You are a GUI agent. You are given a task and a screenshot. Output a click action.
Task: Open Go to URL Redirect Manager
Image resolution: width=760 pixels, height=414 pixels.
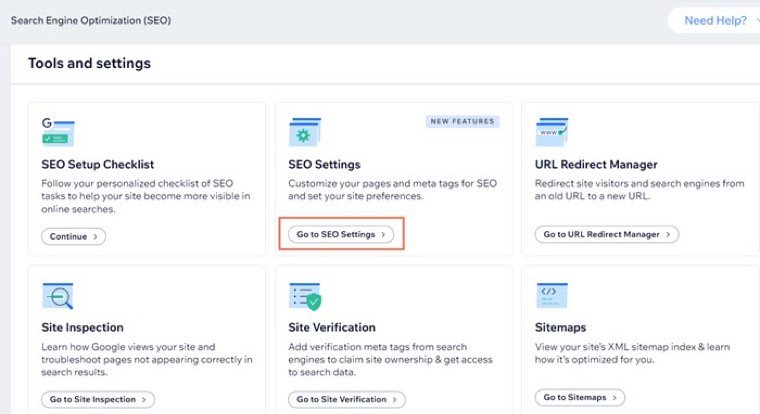click(x=607, y=234)
